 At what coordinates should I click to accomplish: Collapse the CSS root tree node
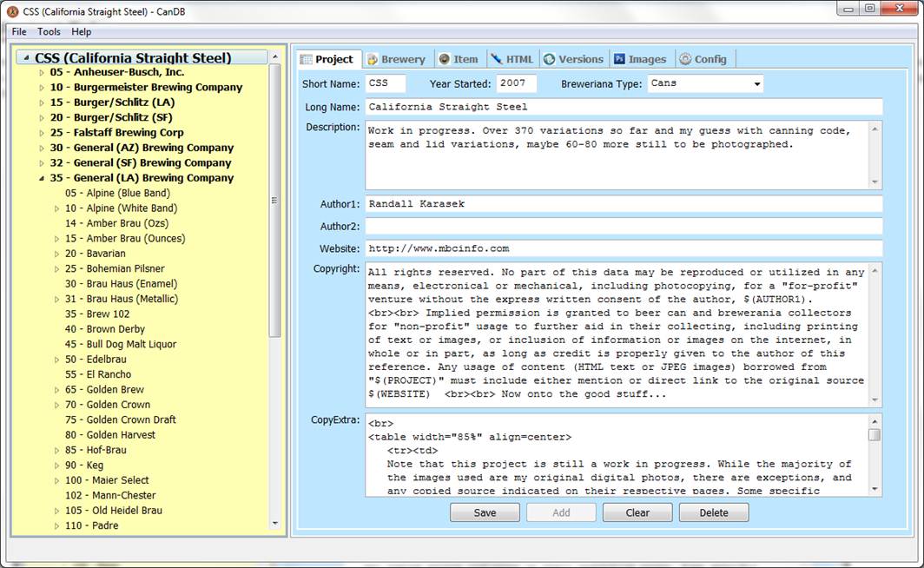click(x=26, y=57)
